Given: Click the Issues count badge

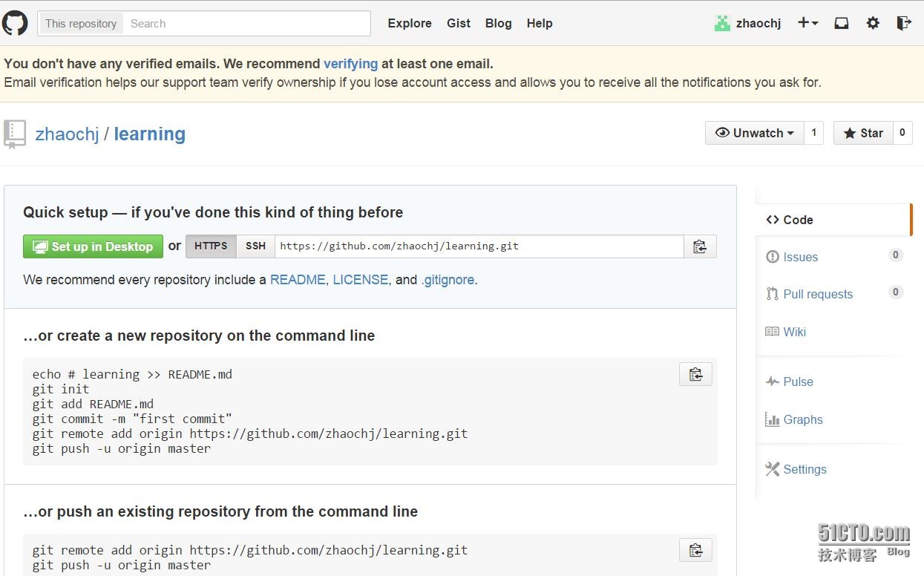Looking at the screenshot, I should 896,255.
